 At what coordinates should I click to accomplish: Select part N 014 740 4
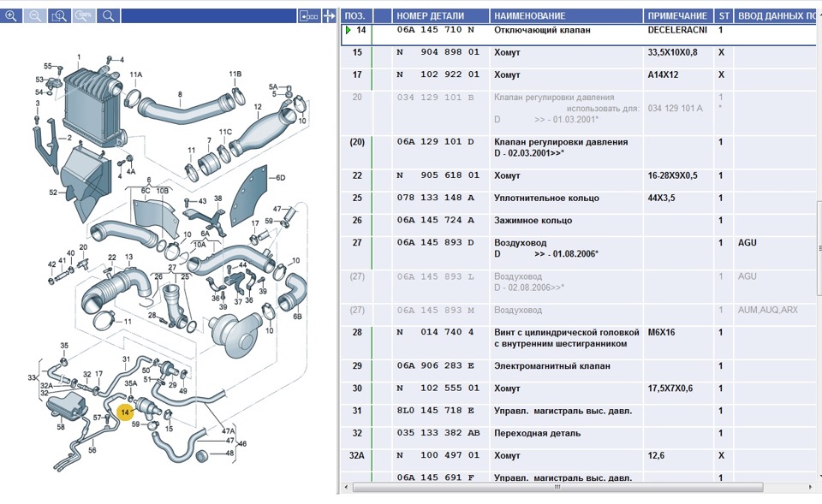[x=435, y=332]
